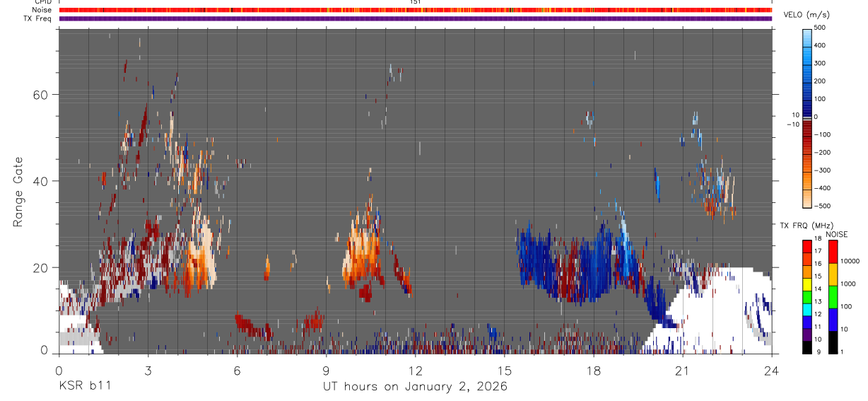Click the UT hour tick label '15'
This screenshot has width=868, height=401.
coord(504,370)
